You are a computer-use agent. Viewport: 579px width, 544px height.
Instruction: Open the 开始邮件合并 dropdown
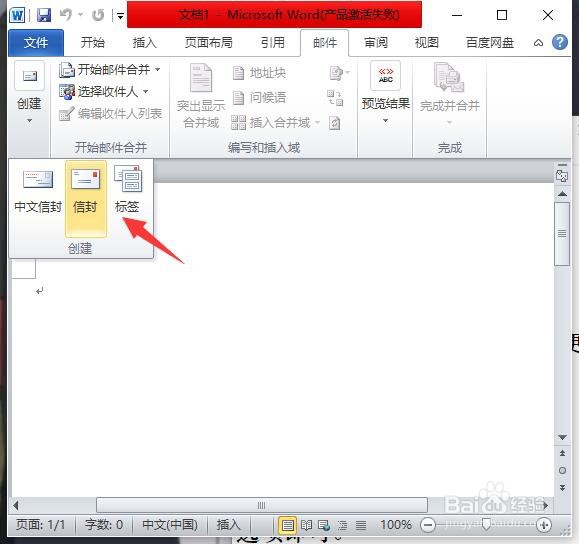110,69
